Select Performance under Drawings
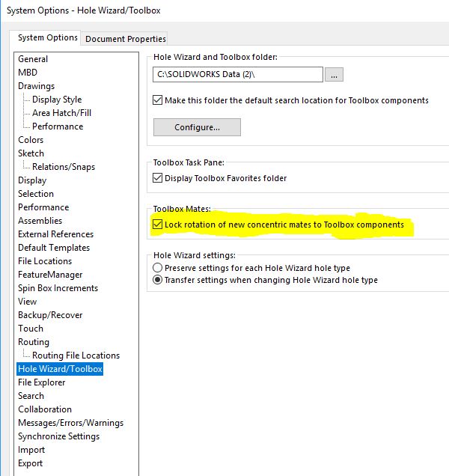The height and width of the screenshot is (476, 449). (58, 126)
